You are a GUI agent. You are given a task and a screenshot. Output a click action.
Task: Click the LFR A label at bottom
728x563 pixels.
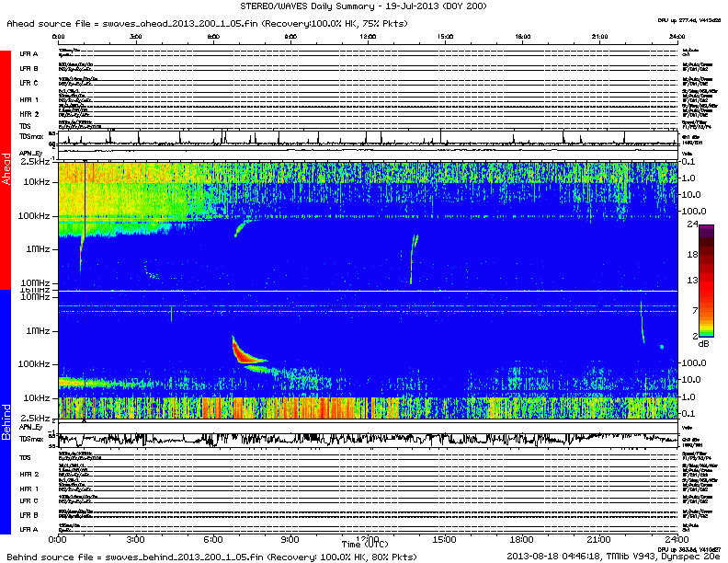tap(29, 530)
